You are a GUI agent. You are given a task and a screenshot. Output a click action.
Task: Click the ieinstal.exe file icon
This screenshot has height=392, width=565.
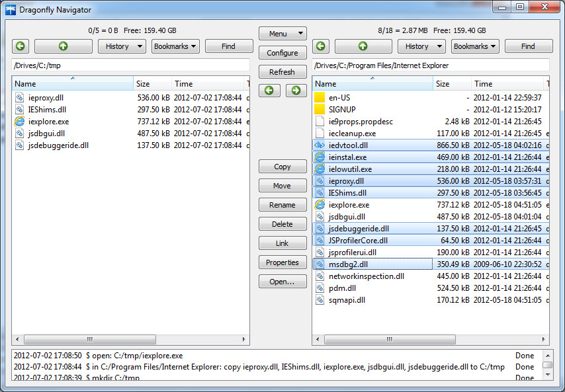coord(320,157)
